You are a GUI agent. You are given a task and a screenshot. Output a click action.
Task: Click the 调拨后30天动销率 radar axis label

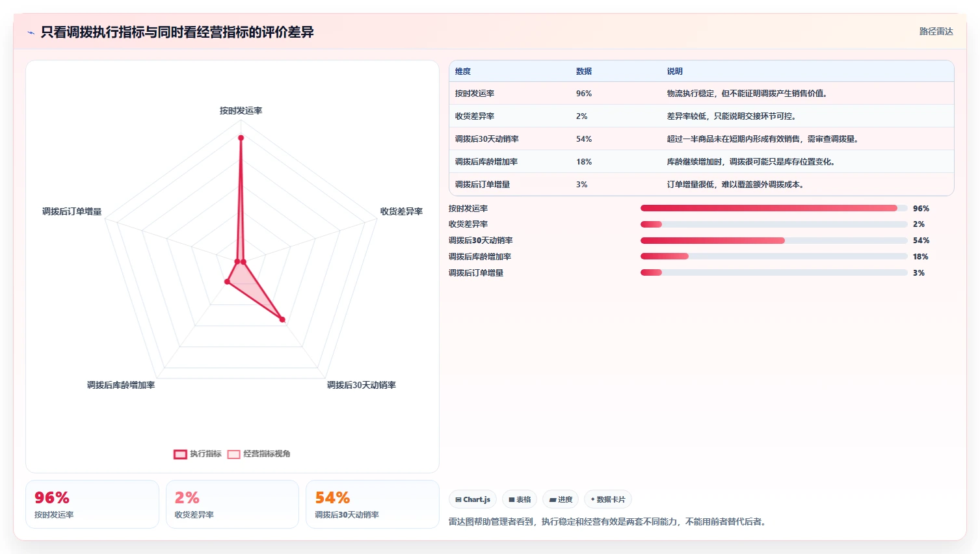(x=362, y=386)
